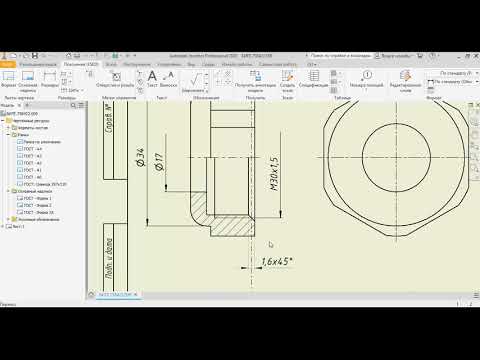Click the Save icon in quick access toolbar
The height and width of the screenshot is (360, 480).
tap(34, 56)
